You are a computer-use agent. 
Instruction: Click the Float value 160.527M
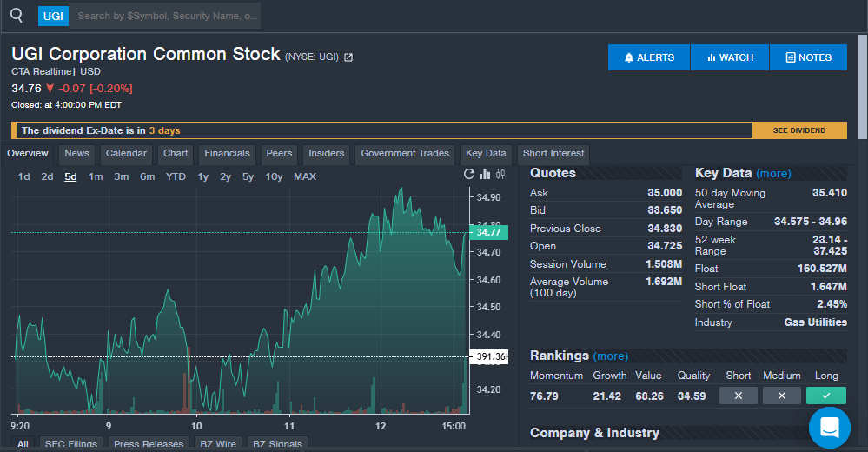821,268
